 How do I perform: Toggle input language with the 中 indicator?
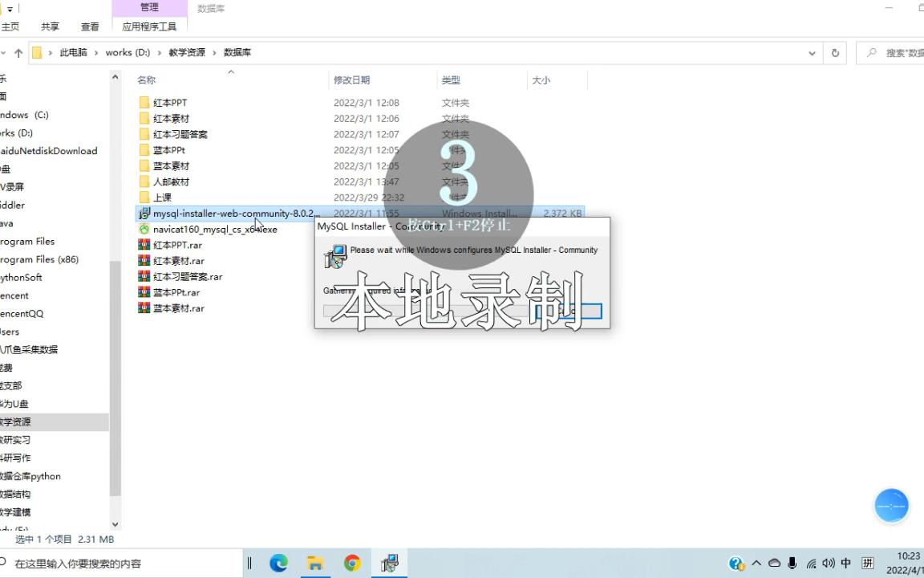pos(845,563)
